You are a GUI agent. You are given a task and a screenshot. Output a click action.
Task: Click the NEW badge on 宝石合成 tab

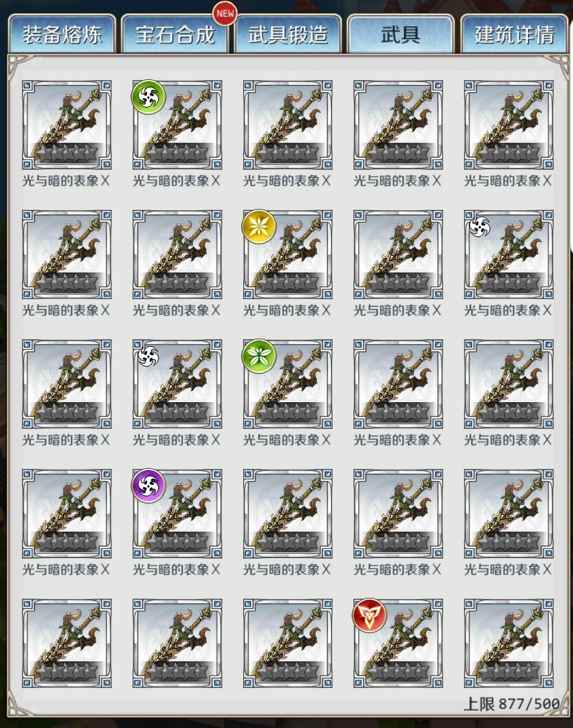pos(225,14)
